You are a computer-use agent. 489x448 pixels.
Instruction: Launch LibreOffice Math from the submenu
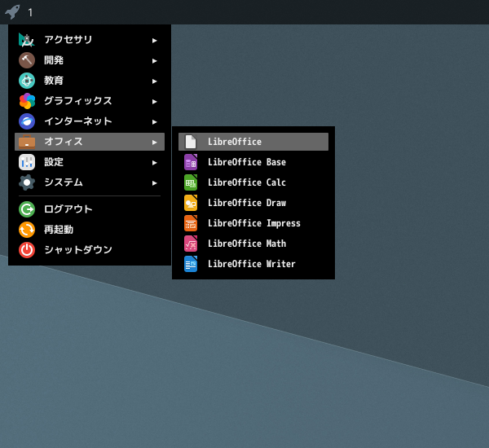(253, 244)
